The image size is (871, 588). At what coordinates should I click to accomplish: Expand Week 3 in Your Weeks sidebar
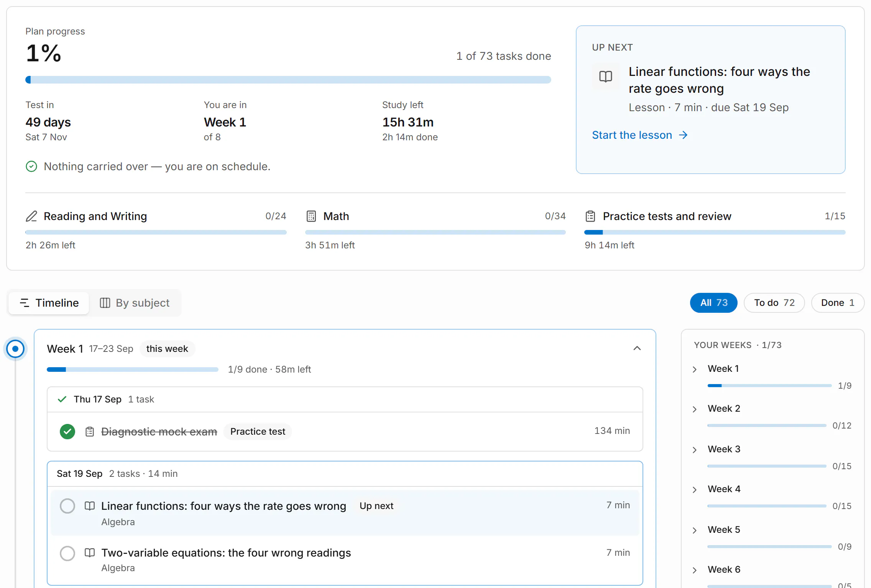tap(695, 450)
